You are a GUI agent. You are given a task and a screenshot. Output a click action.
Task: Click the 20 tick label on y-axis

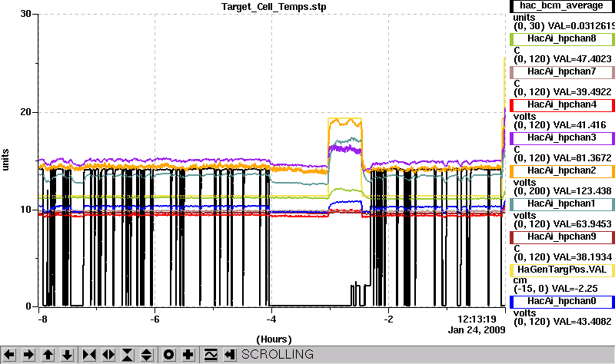[26, 112]
